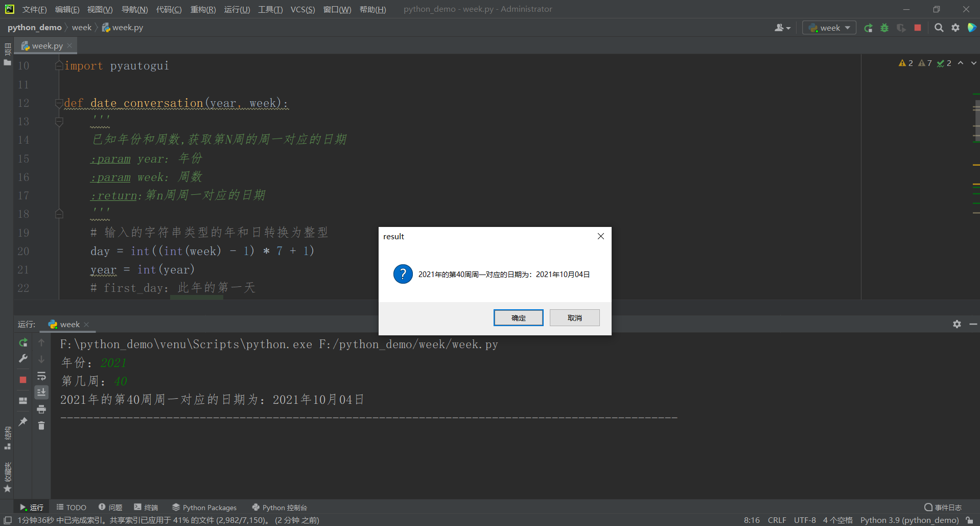Open the 事件日志 event log
This screenshot has height=526, width=980.
tap(943, 508)
